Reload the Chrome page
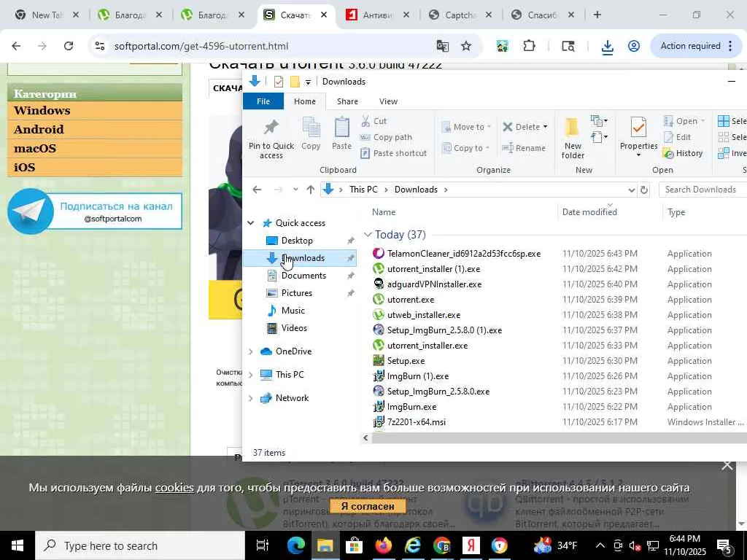 69,46
